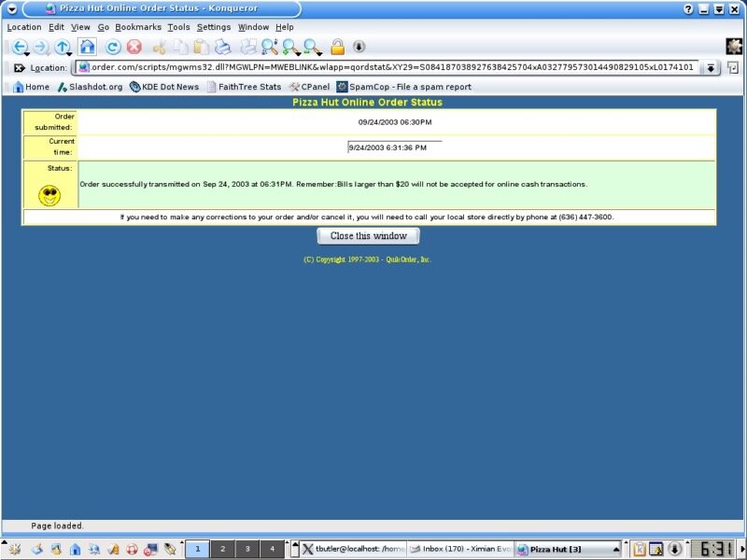Open the Location menu
747x560 pixels.
[x=24, y=27]
